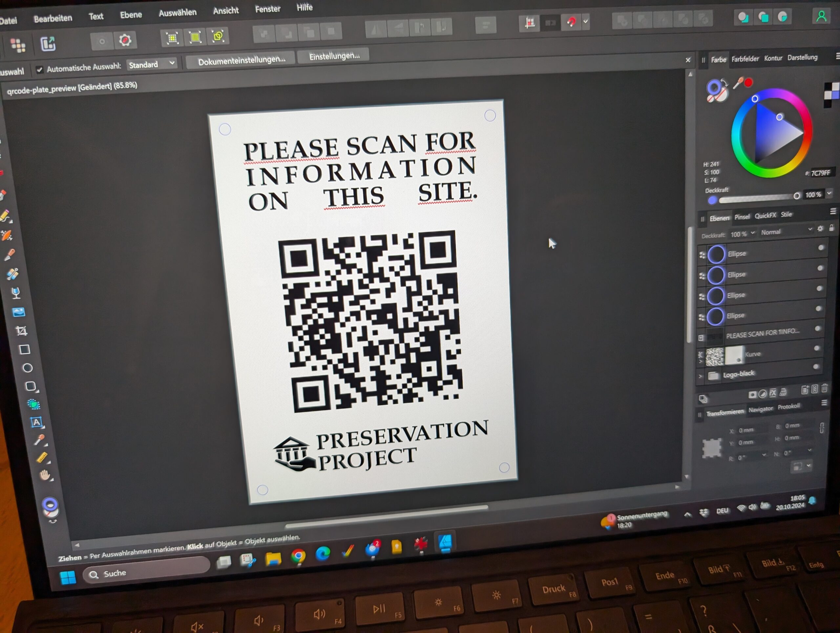Switch to the Kontur tab

773,58
